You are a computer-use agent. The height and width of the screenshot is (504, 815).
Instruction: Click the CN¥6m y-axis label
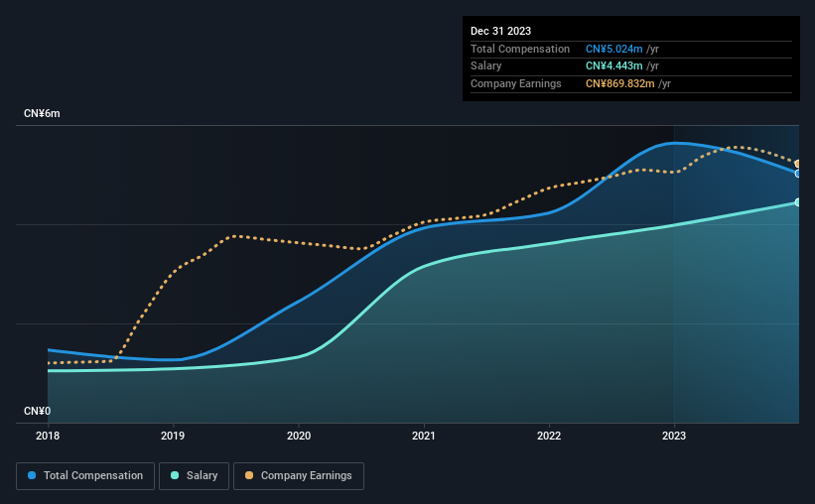pos(42,113)
